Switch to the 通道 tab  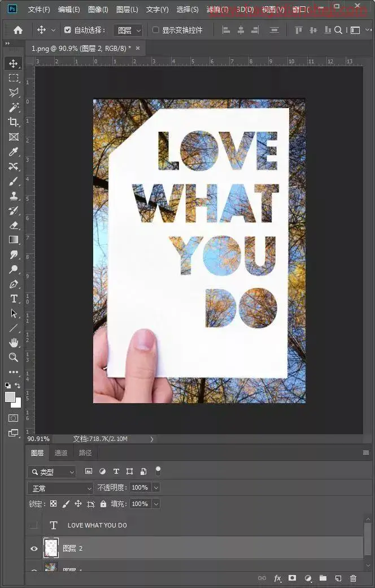point(61,453)
